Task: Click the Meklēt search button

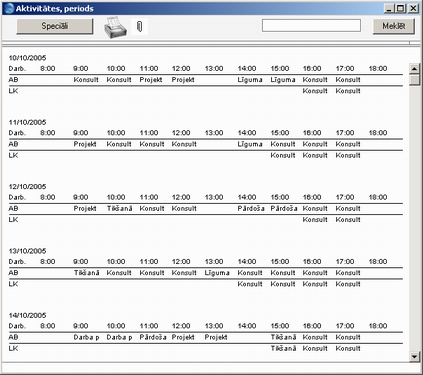Action: [394, 26]
